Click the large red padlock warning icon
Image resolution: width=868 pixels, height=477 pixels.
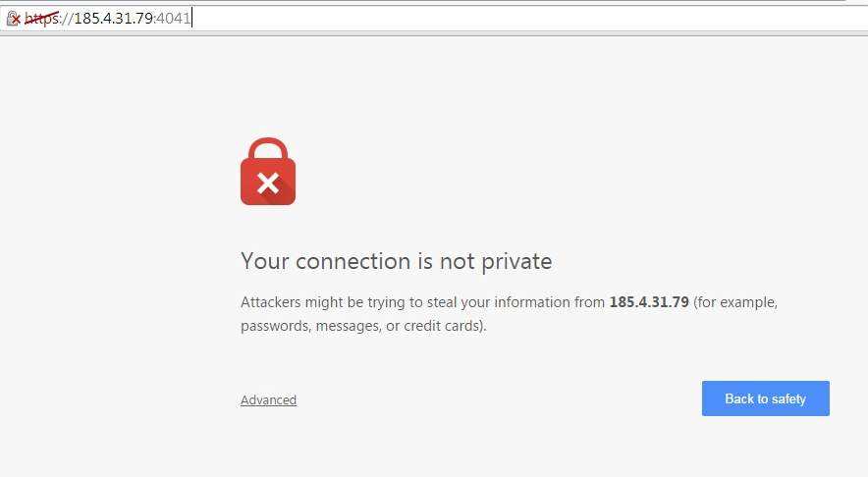(x=268, y=172)
